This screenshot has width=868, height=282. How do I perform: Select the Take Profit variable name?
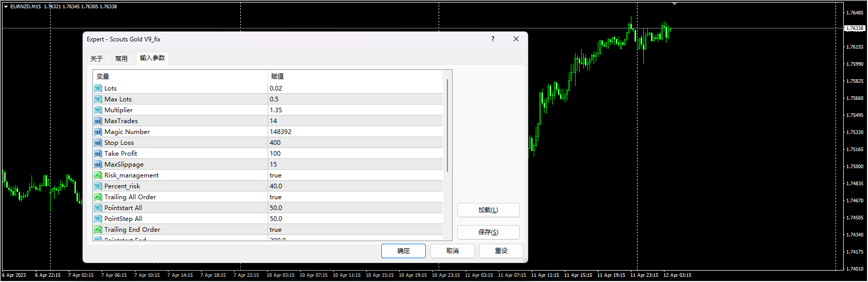[120, 154]
